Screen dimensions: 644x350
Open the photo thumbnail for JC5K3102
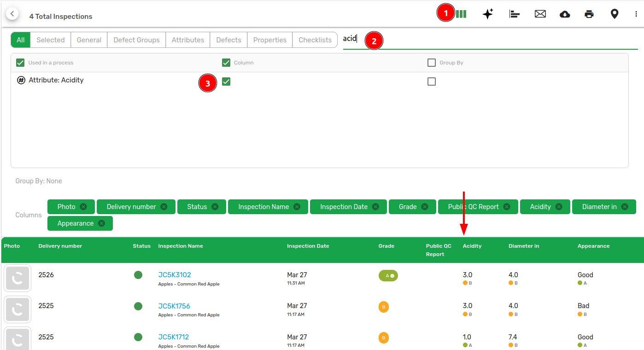point(18,278)
